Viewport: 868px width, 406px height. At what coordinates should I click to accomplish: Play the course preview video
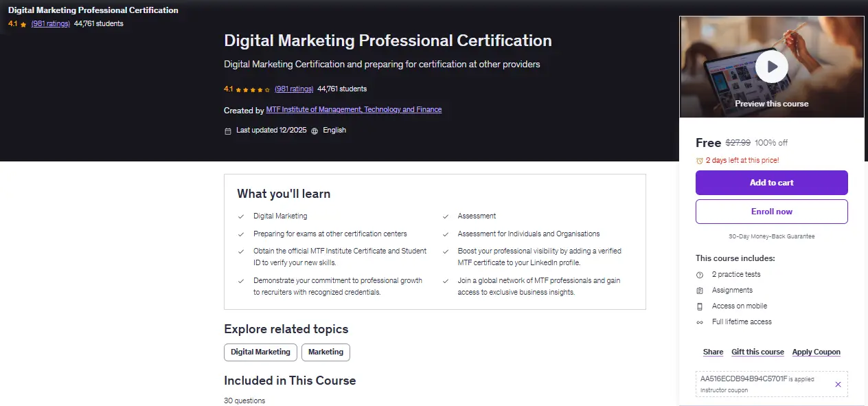(x=772, y=67)
